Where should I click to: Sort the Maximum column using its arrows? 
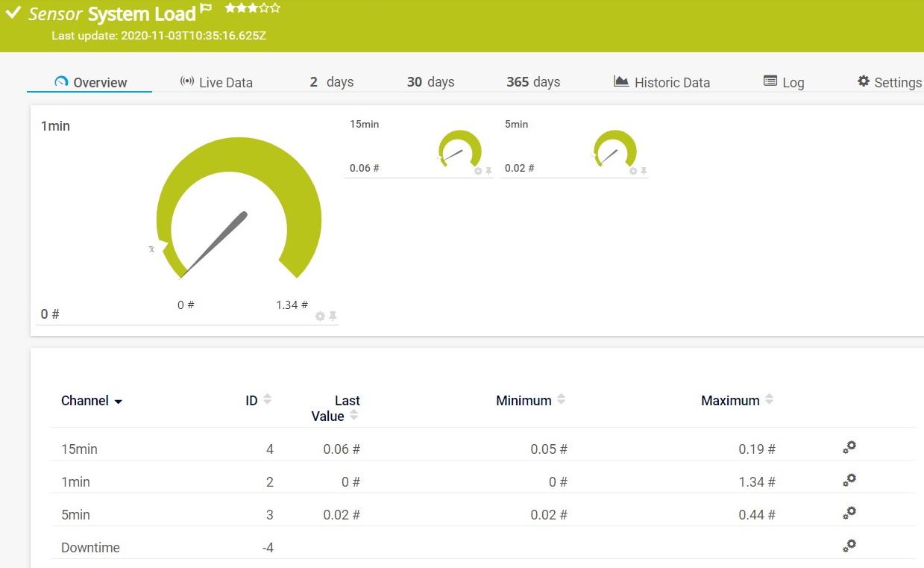click(768, 399)
